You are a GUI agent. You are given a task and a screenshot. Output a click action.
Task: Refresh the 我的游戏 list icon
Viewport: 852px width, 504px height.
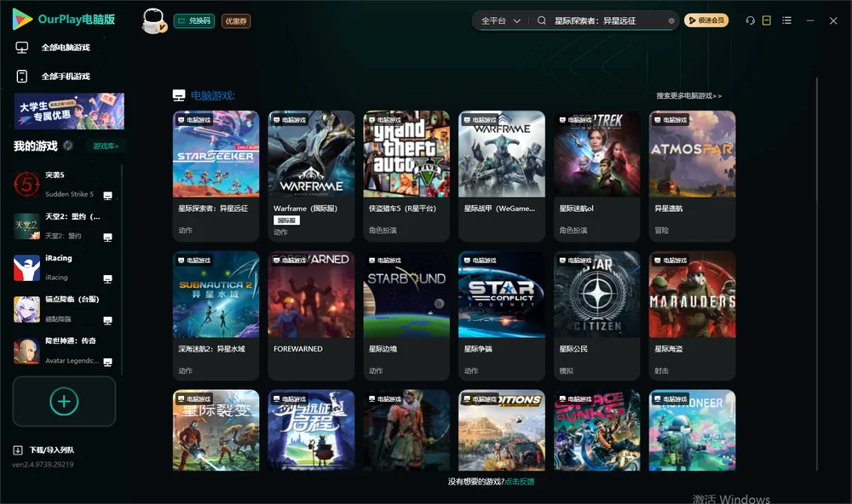pos(68,146)
